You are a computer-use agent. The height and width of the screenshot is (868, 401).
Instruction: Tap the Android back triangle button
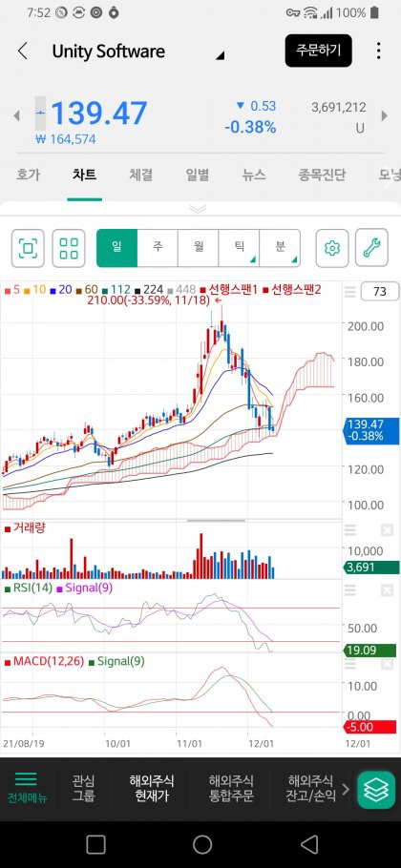309,845
